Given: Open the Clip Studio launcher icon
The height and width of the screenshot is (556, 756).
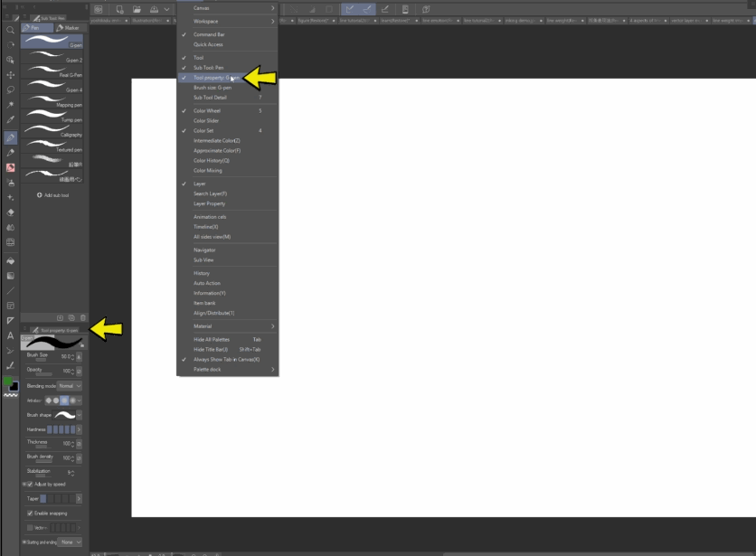Looking at the screenshot, I should tap(99, 9).
